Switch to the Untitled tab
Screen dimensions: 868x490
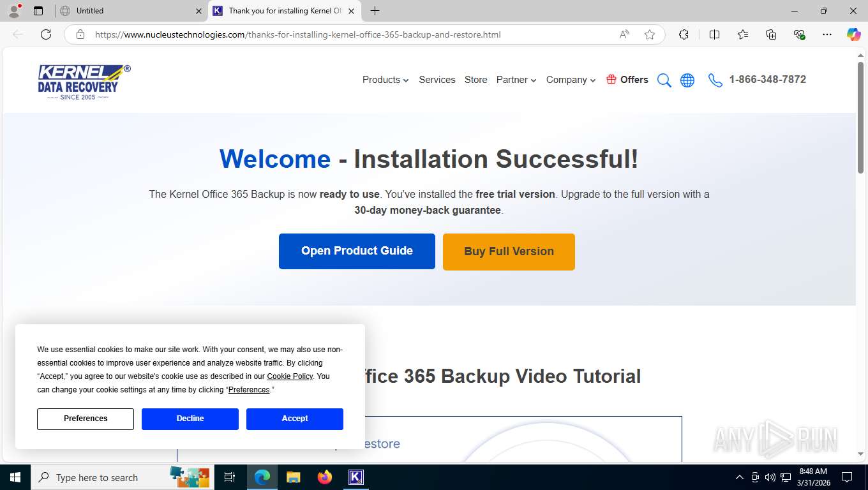[x=131, y=11]
